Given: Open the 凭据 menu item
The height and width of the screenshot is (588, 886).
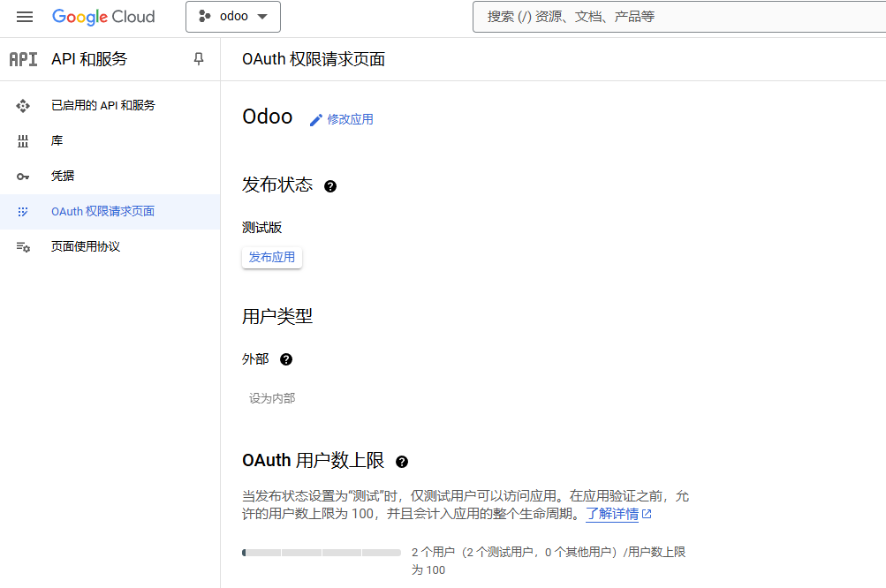Looking at the screenshot, I should pyautogui.click(x=110, y=177).
